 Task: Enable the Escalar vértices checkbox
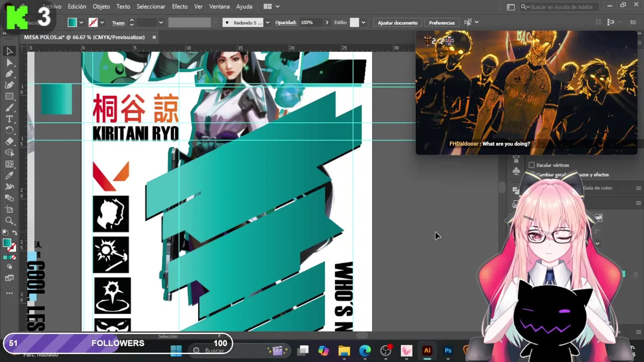[x=531, y=165]
